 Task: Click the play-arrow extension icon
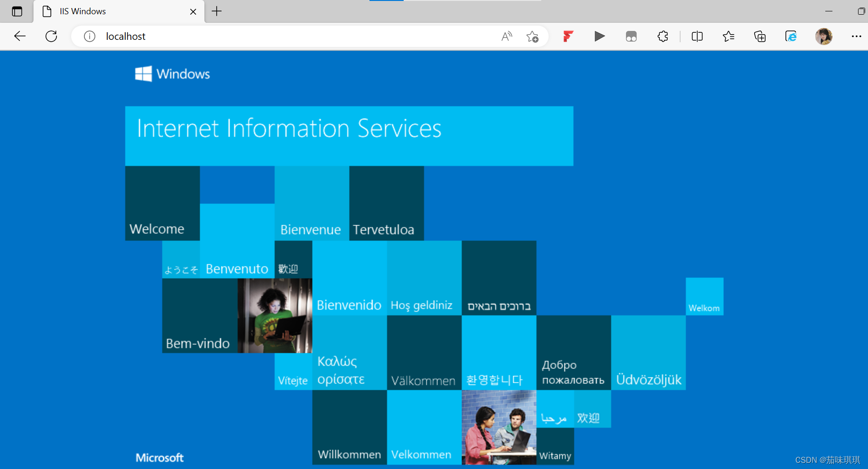point(599,37)
